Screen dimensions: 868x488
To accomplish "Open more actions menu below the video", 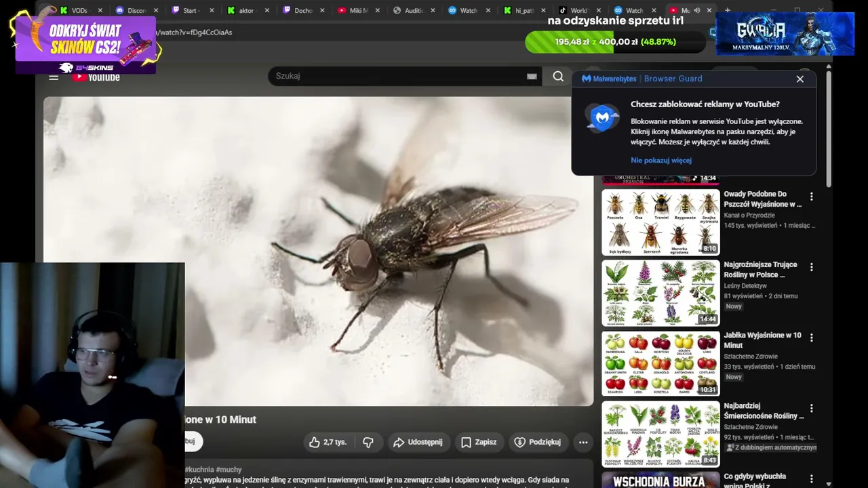I will pos(583,442).
